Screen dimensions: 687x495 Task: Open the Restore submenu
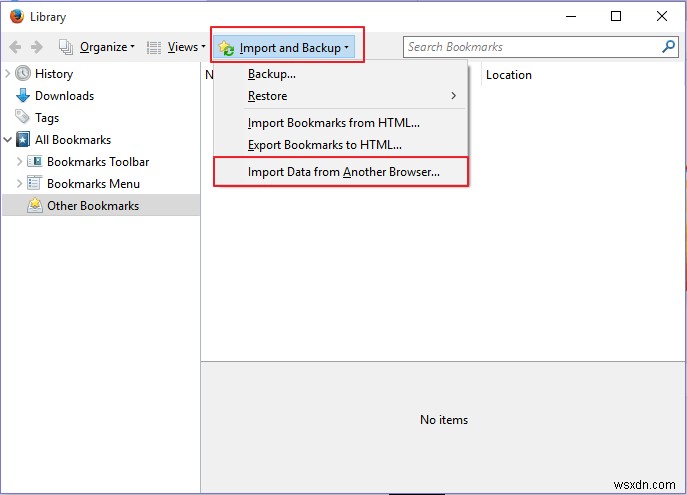[341, 96]
